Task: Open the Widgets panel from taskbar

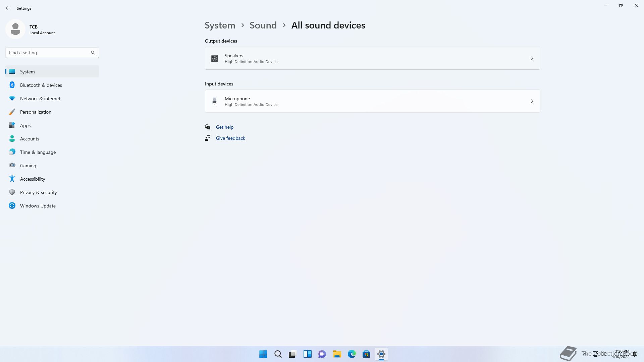Action: pos(308,354)
